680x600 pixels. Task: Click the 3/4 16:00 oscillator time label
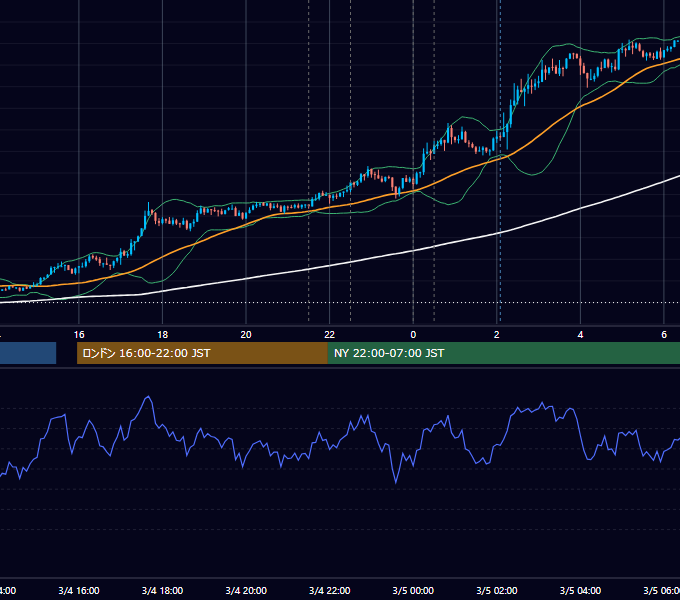click(x=79, y=590)
